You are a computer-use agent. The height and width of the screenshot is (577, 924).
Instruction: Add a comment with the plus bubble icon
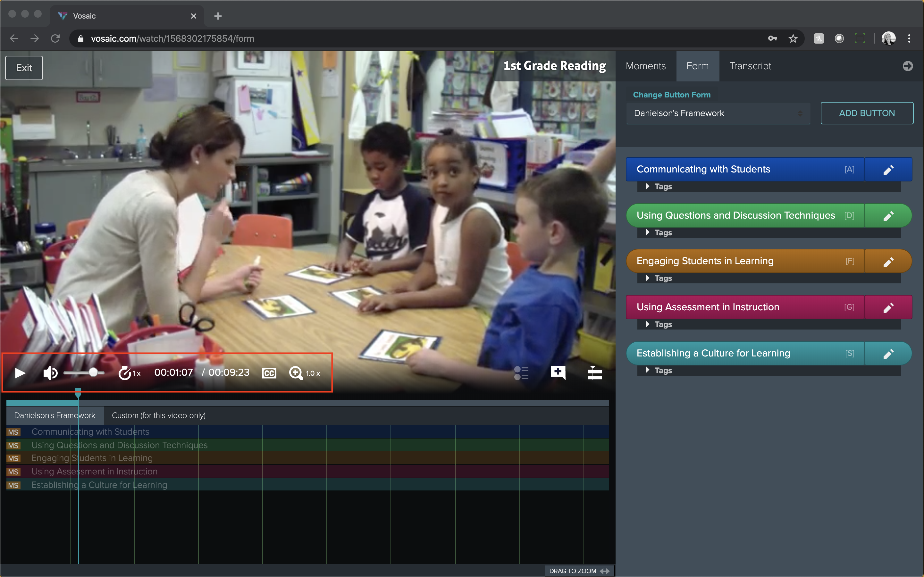coord(558,372)
